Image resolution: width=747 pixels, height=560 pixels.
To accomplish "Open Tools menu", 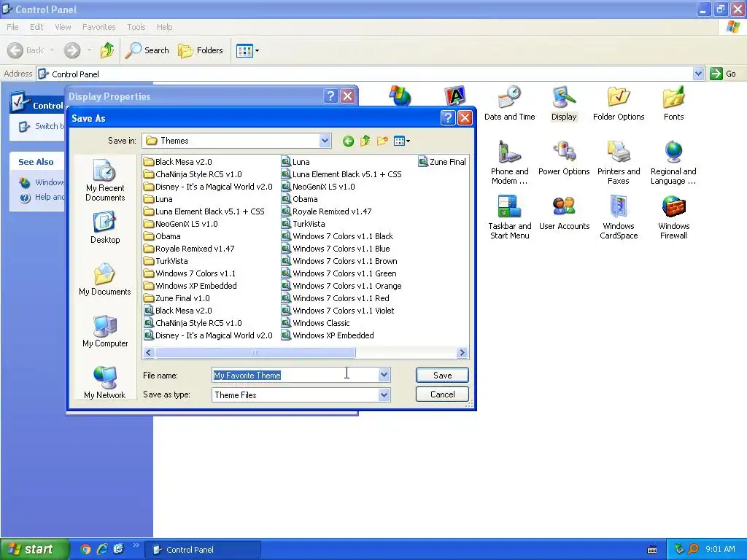I will [136, 27].
